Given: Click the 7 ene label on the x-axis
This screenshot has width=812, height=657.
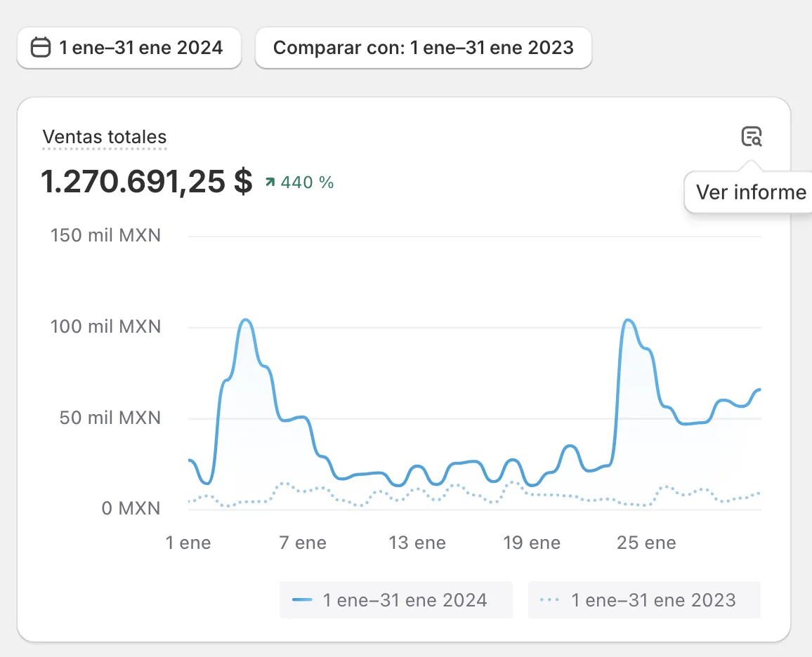Looking at the screenshot, I should (303, 543).
